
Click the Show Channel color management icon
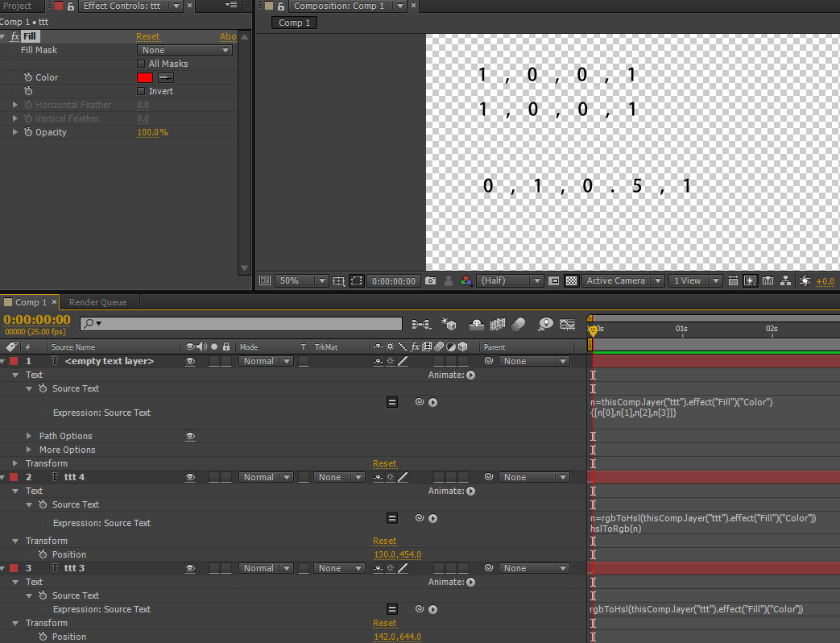[x=466, y=281]
